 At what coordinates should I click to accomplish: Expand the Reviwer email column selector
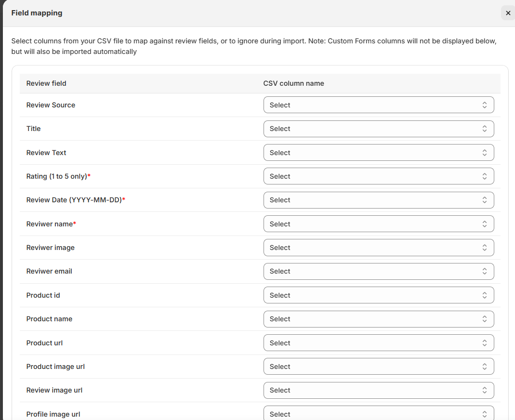[378, 271]
